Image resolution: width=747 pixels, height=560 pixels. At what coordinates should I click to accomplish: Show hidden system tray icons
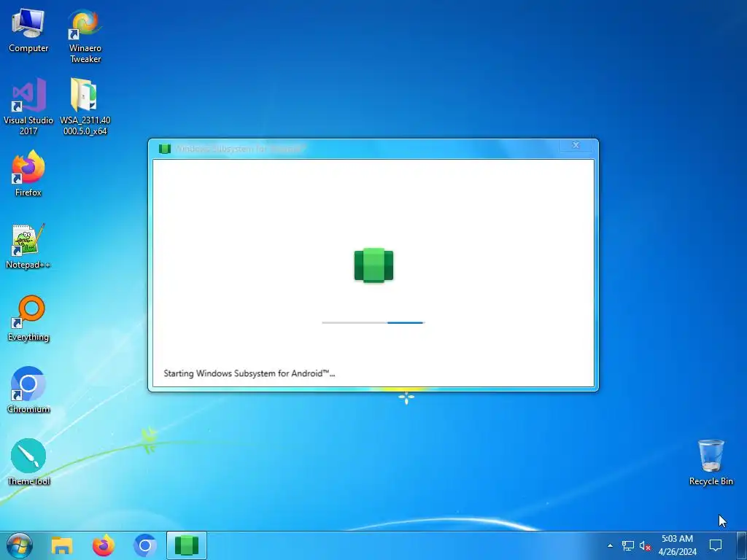(610, 545)
